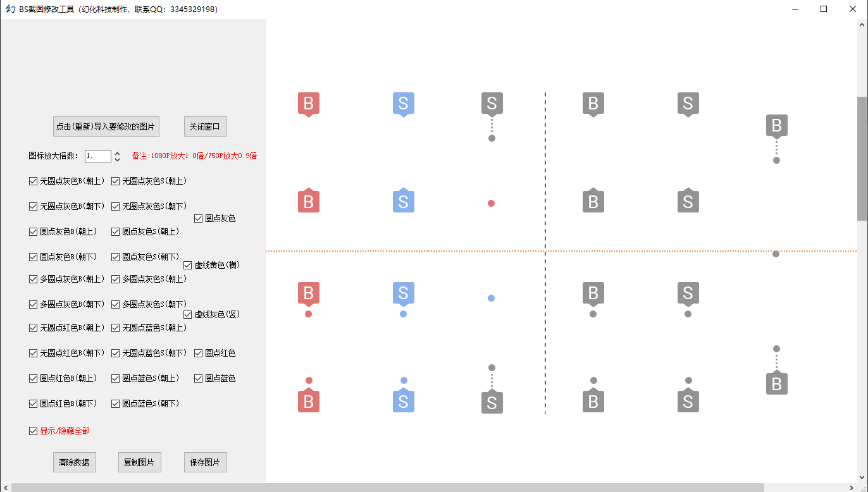The image size is (868, 492).
Task: Disable the 圆点蓝色 checkbox
Action: pyautogui.click(x=199, y=379)
